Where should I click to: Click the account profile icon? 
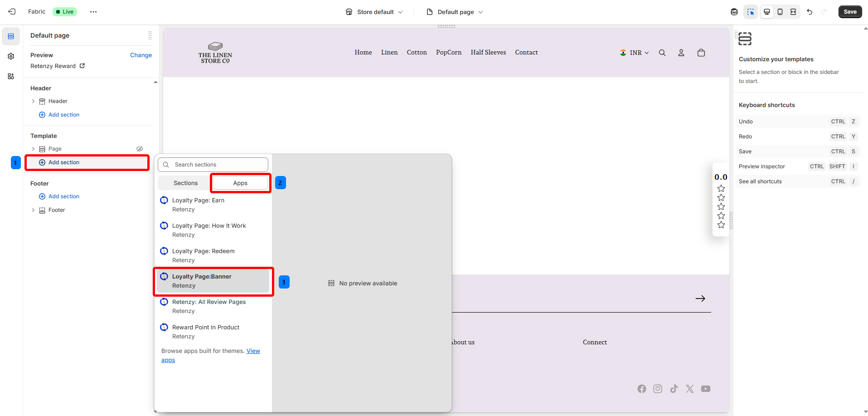(681, 53)
